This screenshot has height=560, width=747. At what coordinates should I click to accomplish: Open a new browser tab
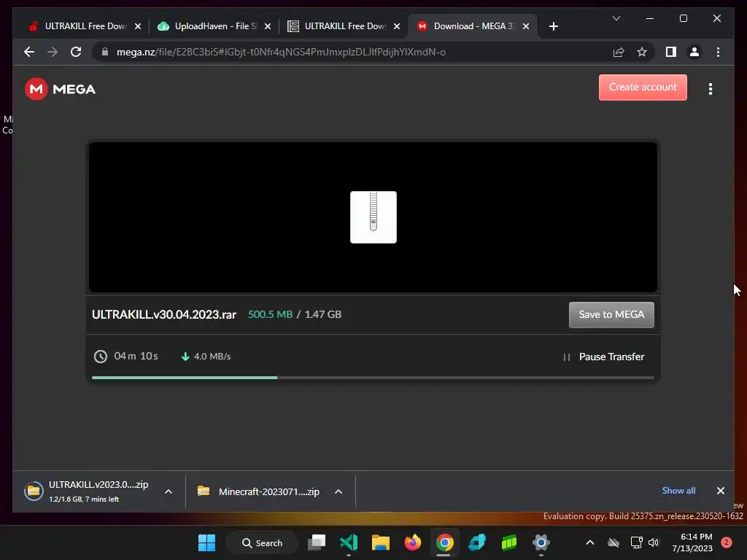point(553,27)
